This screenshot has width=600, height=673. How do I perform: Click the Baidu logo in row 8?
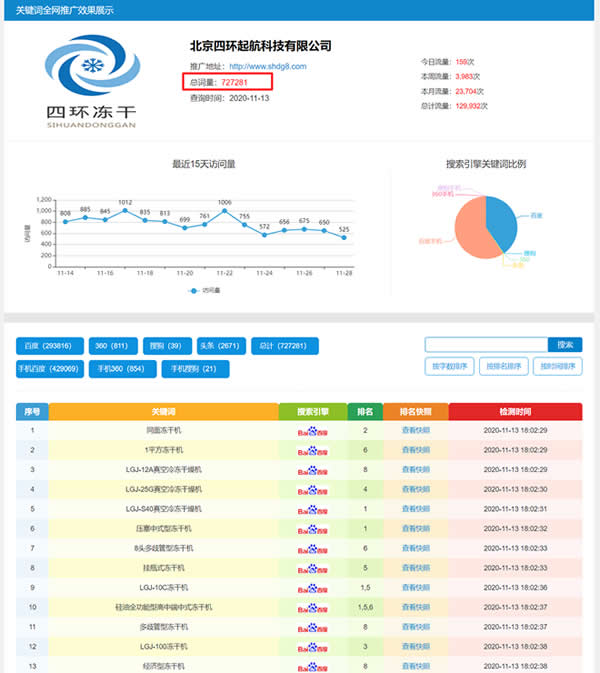[x=313, y=569]
